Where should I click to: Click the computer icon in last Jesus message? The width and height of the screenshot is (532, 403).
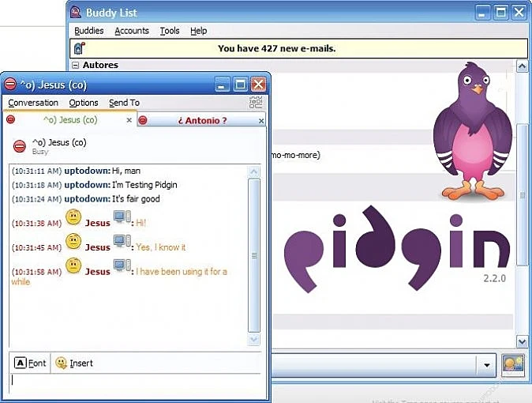121,265
